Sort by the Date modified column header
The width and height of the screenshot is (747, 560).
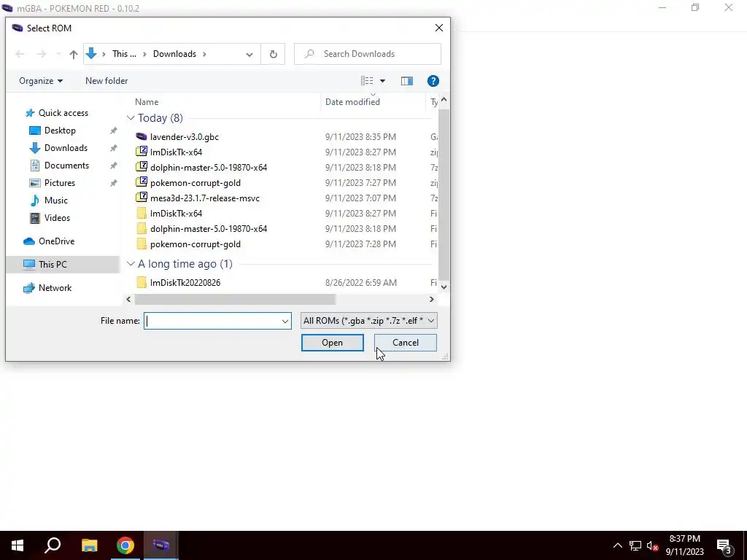[352, 102]
